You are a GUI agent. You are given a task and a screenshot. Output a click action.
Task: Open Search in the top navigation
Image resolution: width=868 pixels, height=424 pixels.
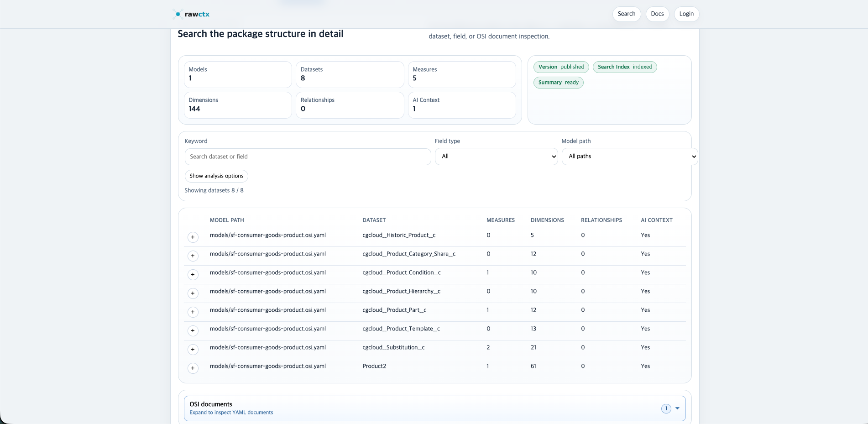click(626, 14)
